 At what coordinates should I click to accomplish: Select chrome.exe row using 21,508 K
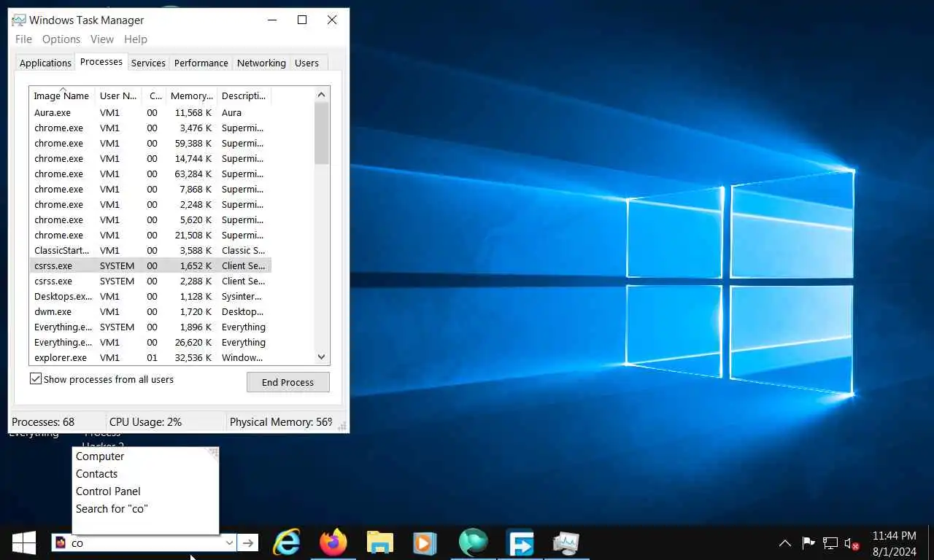click(150, 236)
